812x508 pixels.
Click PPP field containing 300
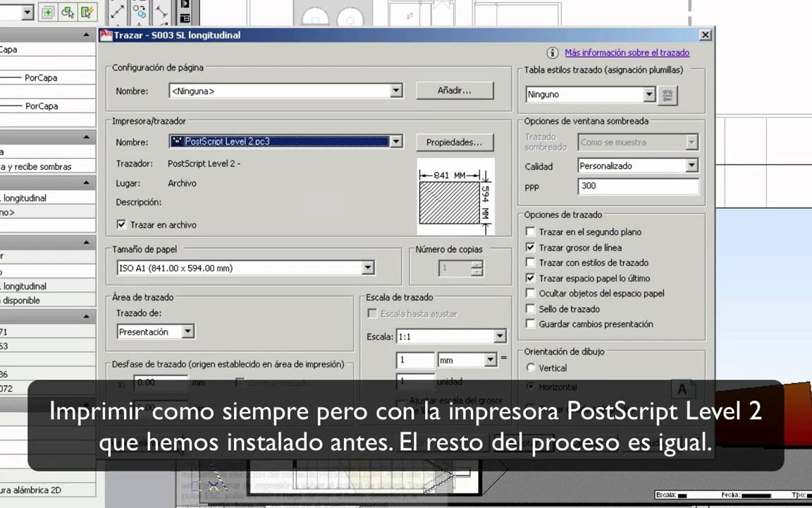click(x=638, y=186)
